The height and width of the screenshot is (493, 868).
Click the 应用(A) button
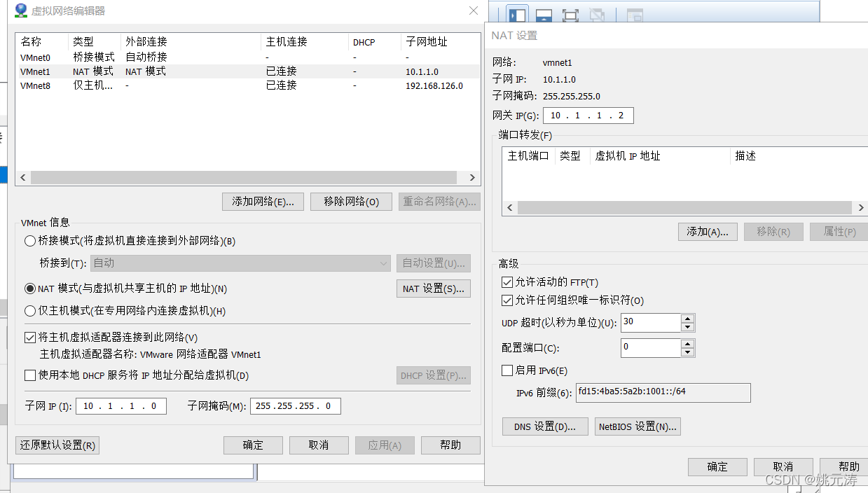click(385, 445)
